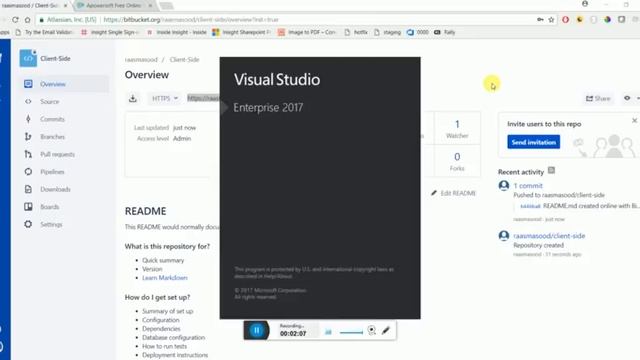Switch to the Apowersoft Free Online tab

pos(113,5)
